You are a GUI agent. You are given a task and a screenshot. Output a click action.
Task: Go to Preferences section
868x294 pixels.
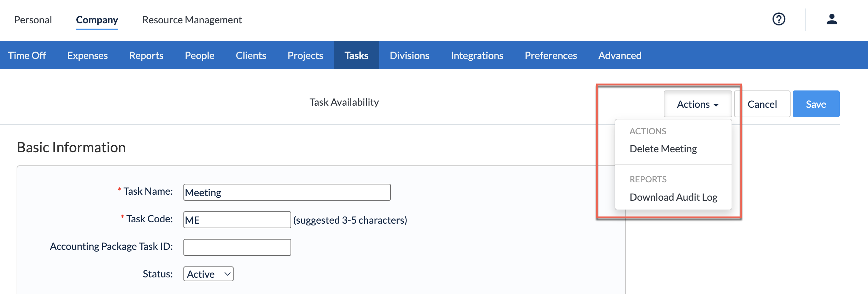click(x=551, y=55)
